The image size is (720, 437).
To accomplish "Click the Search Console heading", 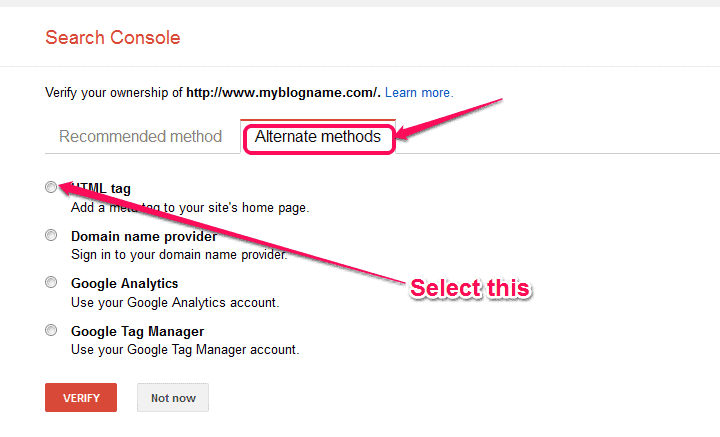I will 113,39.
